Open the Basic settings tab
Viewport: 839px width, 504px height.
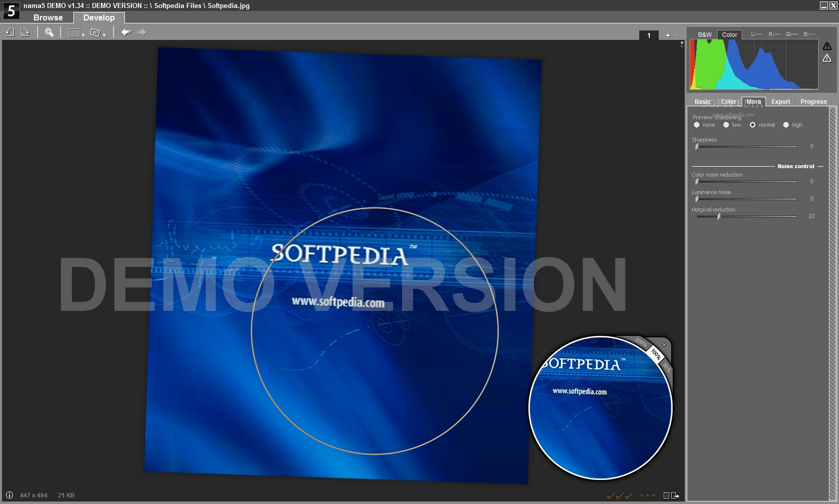pos(702,101)
